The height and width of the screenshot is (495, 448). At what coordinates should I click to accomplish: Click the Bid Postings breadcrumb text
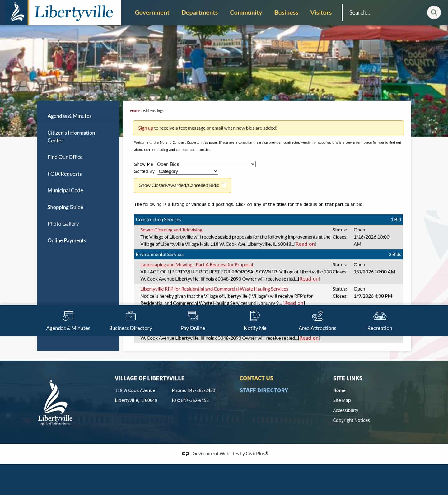(x=153, y=111)
